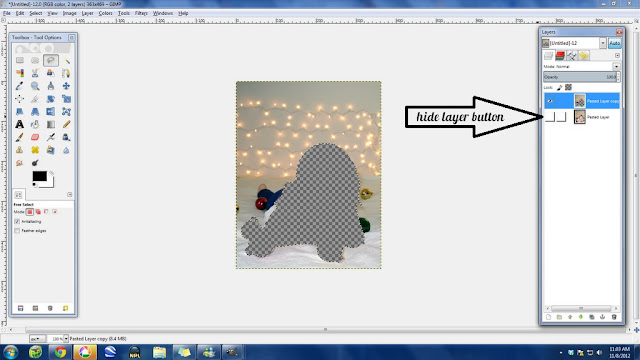640x360 pixels.
Task: Select the Rotate tool
Action: tap(51, 99)
